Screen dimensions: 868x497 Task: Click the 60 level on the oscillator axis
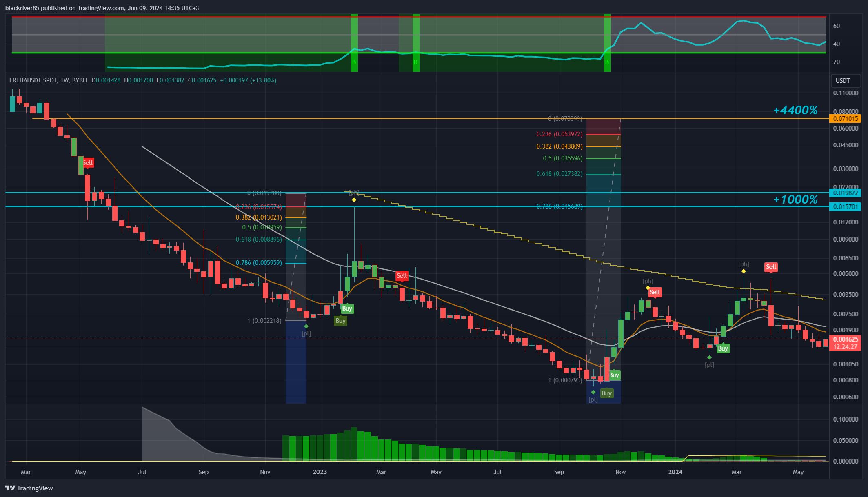coord(837,26)
